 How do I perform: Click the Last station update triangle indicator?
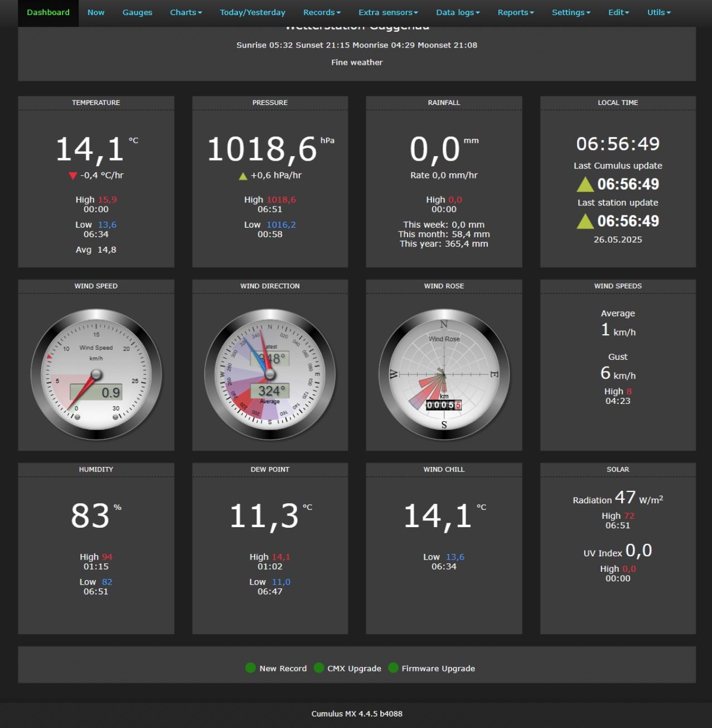pyautogui.click(x=585, y=221)
